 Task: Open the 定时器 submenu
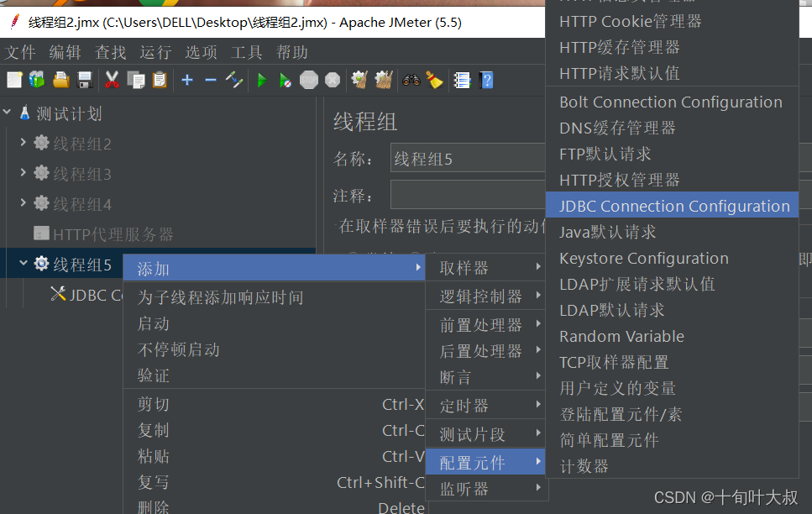point(486,405)
